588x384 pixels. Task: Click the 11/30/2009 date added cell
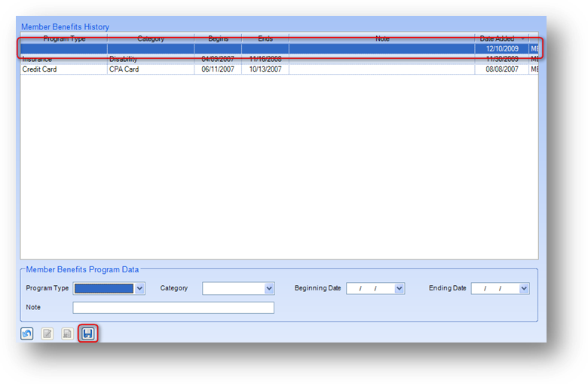(x=502, y=60)
